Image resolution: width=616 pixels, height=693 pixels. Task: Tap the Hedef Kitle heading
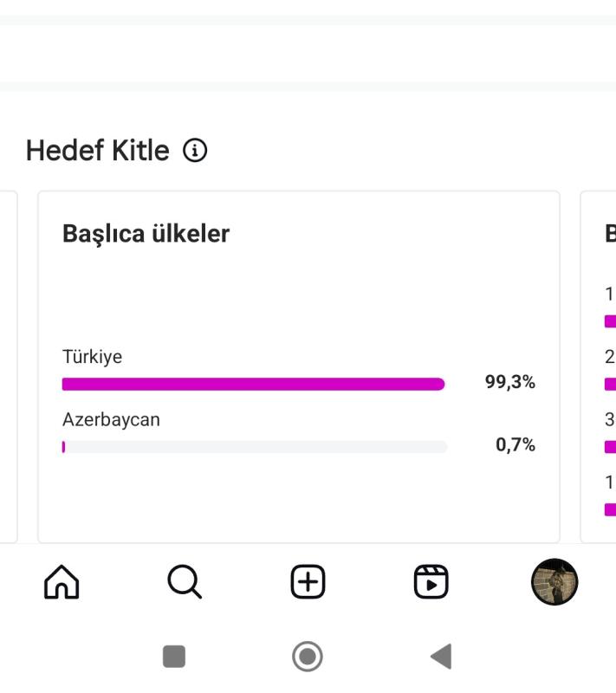[x=98, y=150]
